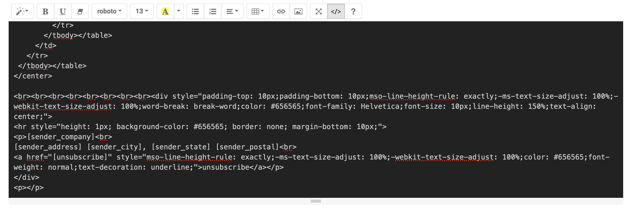Click the [unsubscribe] href placeholder
This screenshot has width=644, height=210.
click(80, 157)
